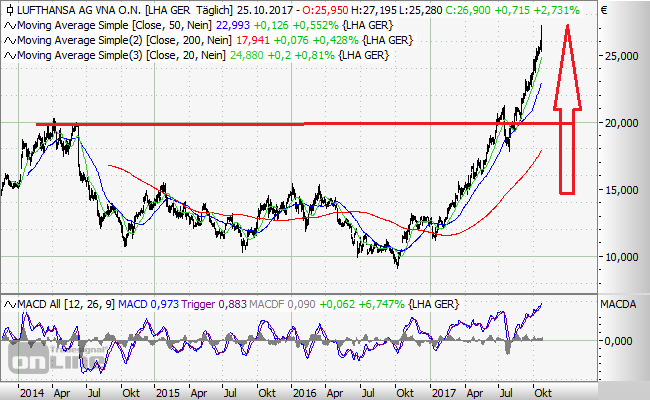This screenshot has height=400, width=650.
Task: Open Moving Average Simple [Close, 50, Nein] legend
Action: click(115, 25)
